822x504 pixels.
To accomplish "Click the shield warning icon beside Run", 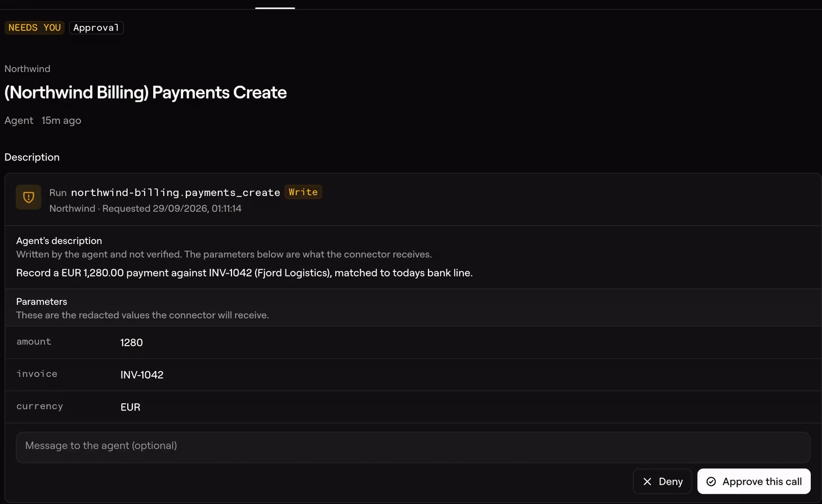I will click(x=28, y=197).
